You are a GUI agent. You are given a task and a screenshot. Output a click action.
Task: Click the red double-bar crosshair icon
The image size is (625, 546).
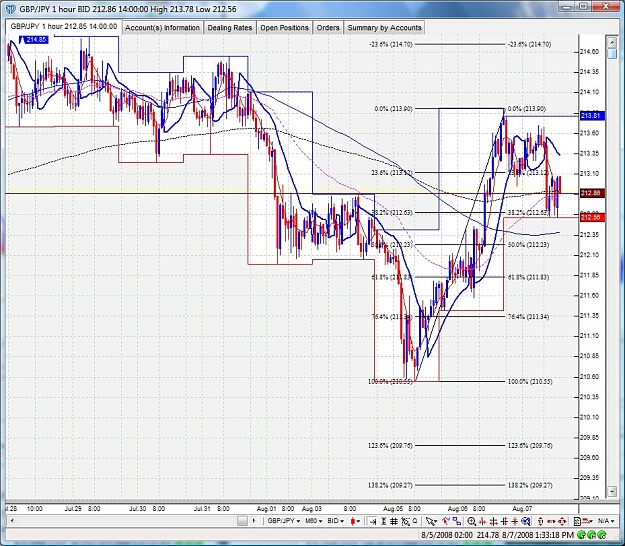pos(493,521)
